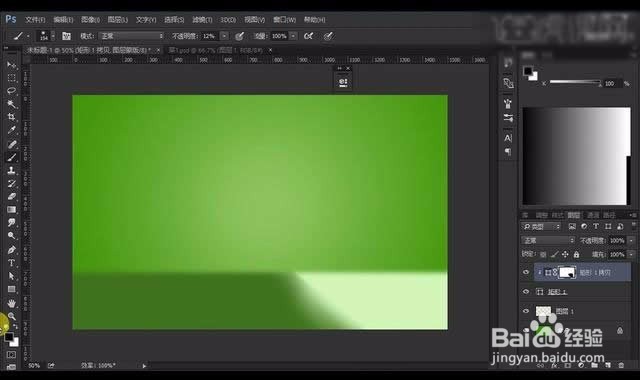Select the Pen tool
The width and height of the screenshot is (640, 380).
(x=11, y=249)
